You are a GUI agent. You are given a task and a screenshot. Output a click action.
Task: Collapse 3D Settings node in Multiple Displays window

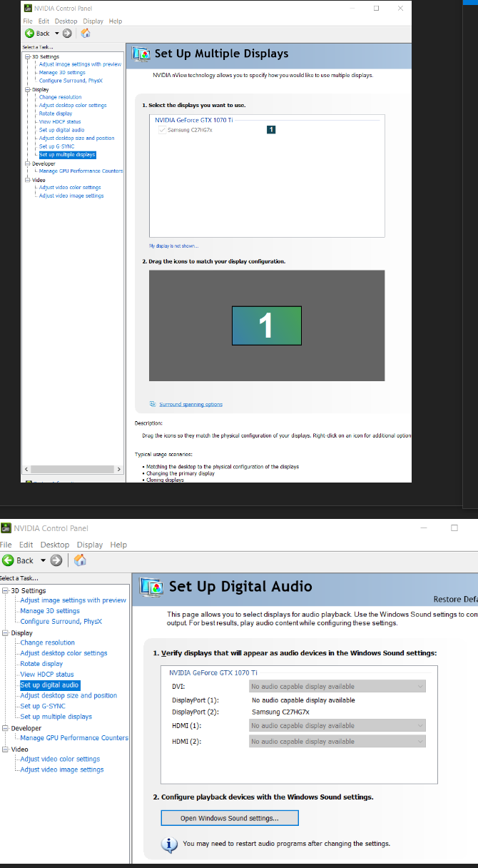tap(27, 56)
